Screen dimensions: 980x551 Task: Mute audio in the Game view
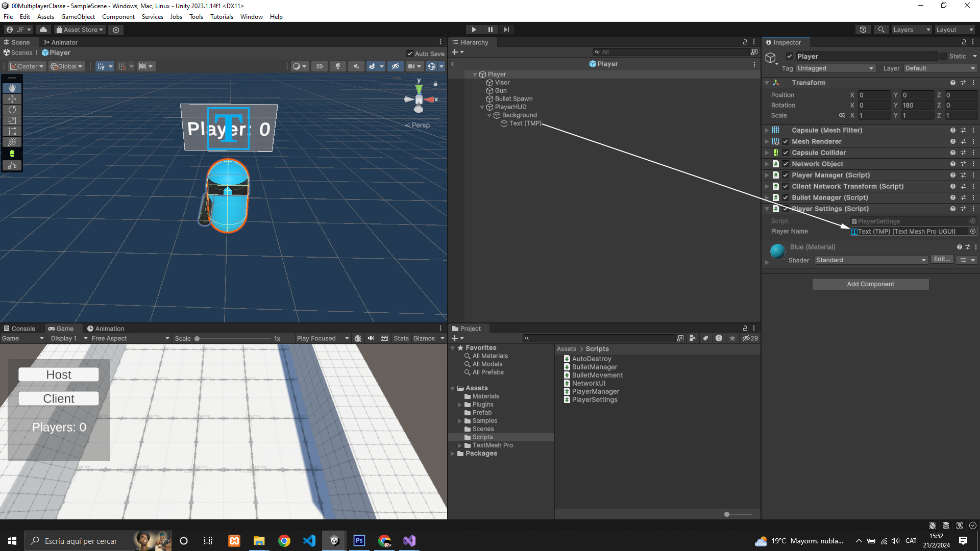tap(371, 338)
